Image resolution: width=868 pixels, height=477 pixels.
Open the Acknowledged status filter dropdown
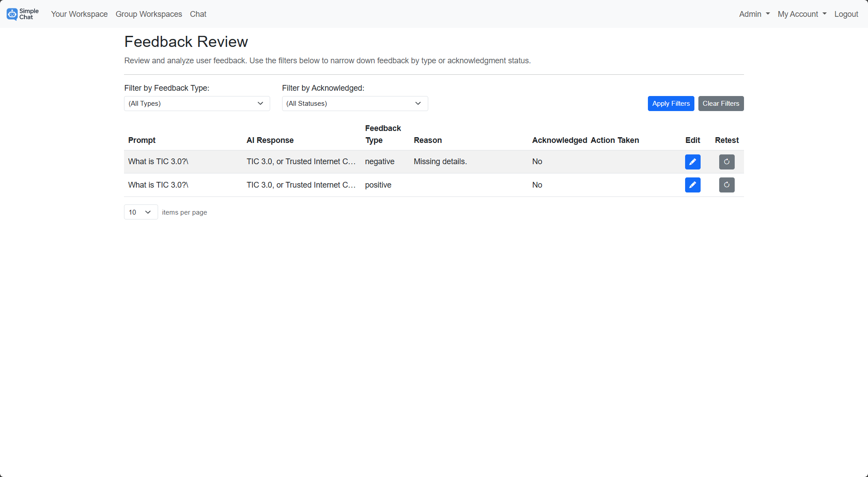click(354, 103)
